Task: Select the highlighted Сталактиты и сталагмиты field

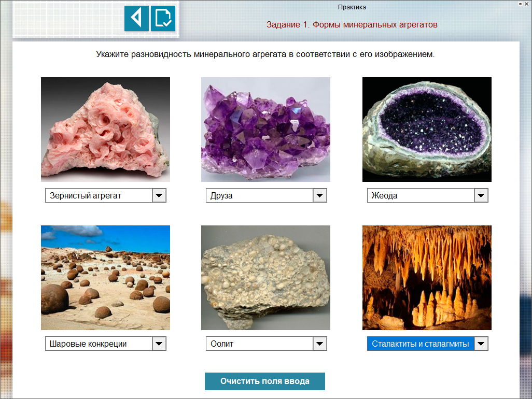Action: click(420, 344)
